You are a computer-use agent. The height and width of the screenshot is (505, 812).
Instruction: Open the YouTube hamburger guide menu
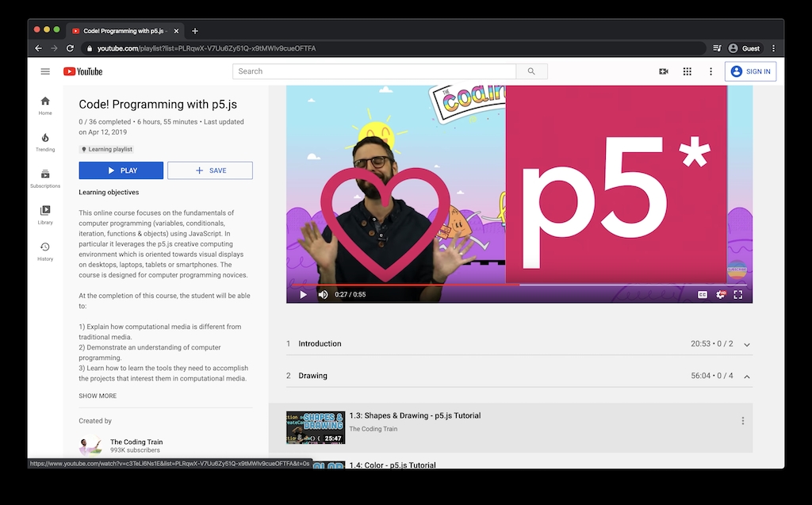pyautogui.click(x=45, y=71)
